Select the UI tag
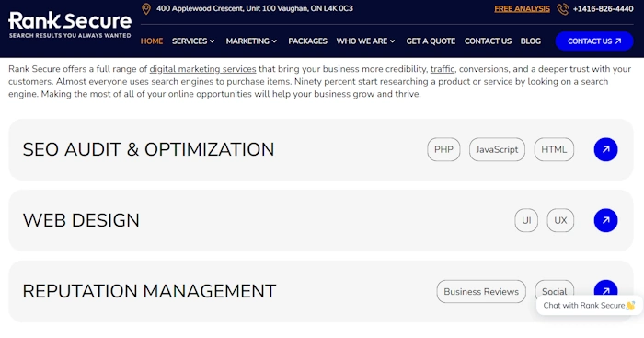Screen dimensions: 644x338 click(x=526, y=220)
